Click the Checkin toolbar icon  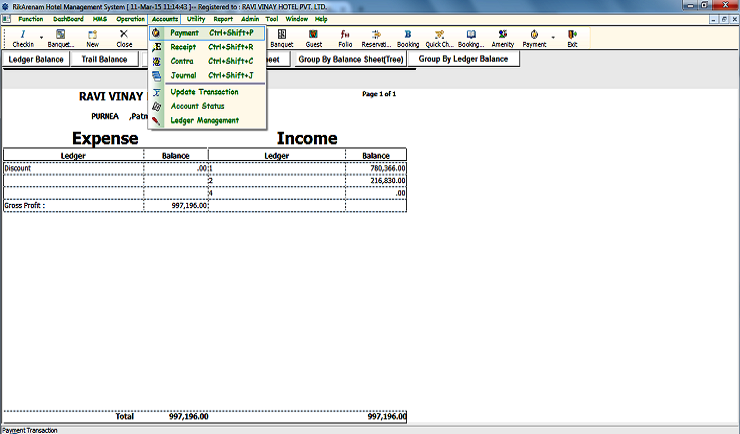pos(22,38)
